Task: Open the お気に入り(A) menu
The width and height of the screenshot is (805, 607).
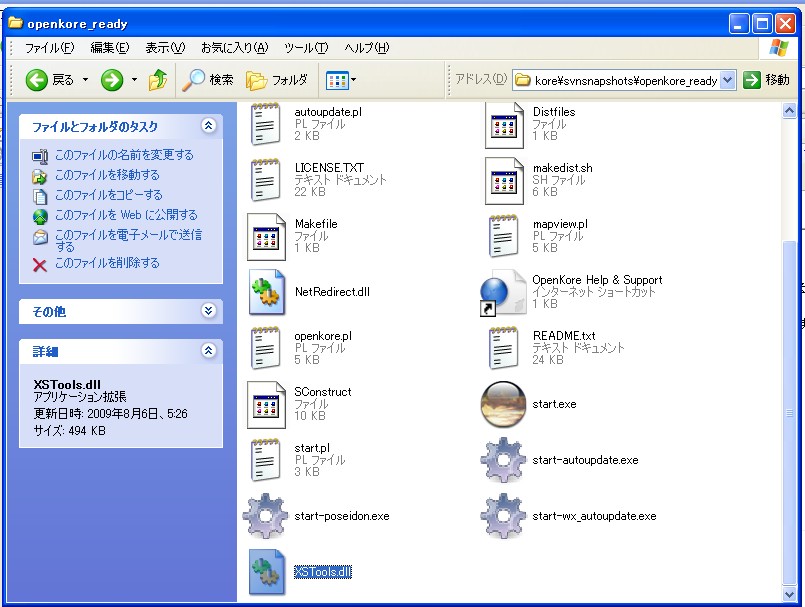Action: tap(235, 48)
